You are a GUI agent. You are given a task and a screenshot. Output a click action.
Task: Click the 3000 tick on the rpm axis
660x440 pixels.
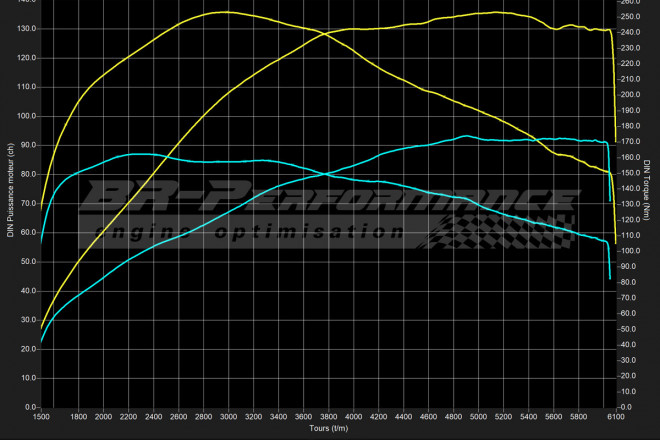[229, 417]
